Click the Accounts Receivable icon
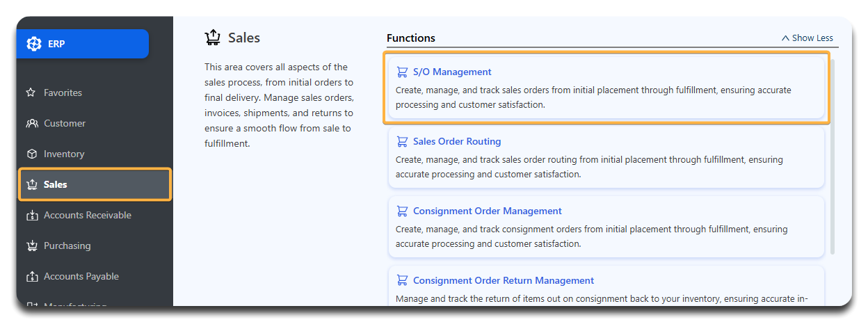The height and width of the screenshot is (322, 868). [31, 216]
